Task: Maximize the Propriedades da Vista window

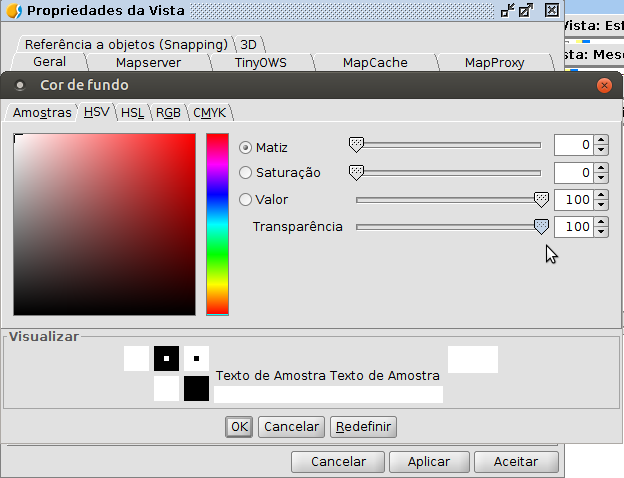Action: tap(526, 11)
